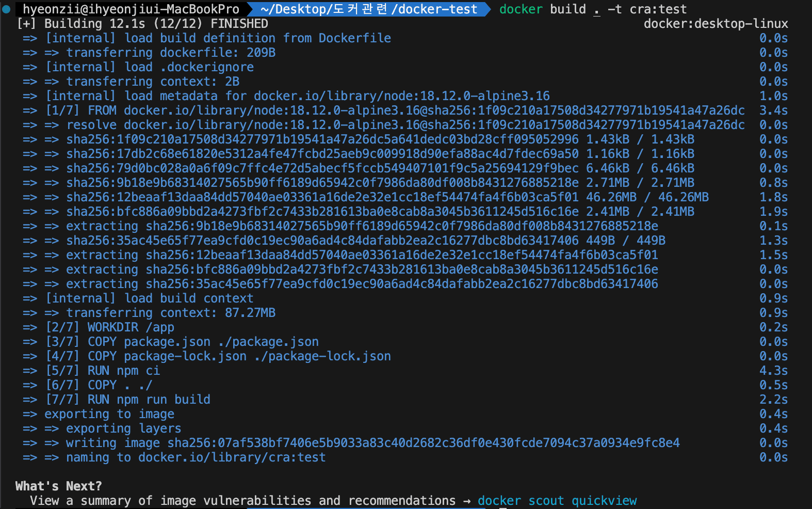Click the writing image sha256 hash
This screenshot has width=812, height=509.
point(423,443)
